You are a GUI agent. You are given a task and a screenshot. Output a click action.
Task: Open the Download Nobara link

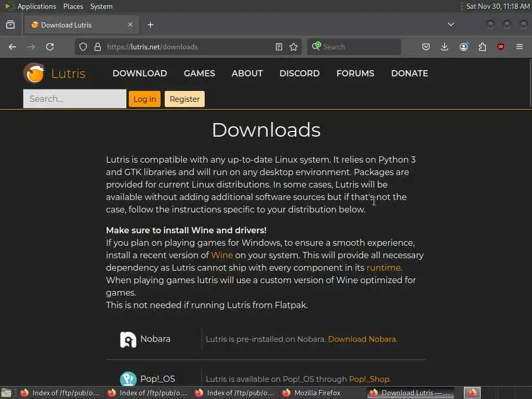click(x=362, y=339)
